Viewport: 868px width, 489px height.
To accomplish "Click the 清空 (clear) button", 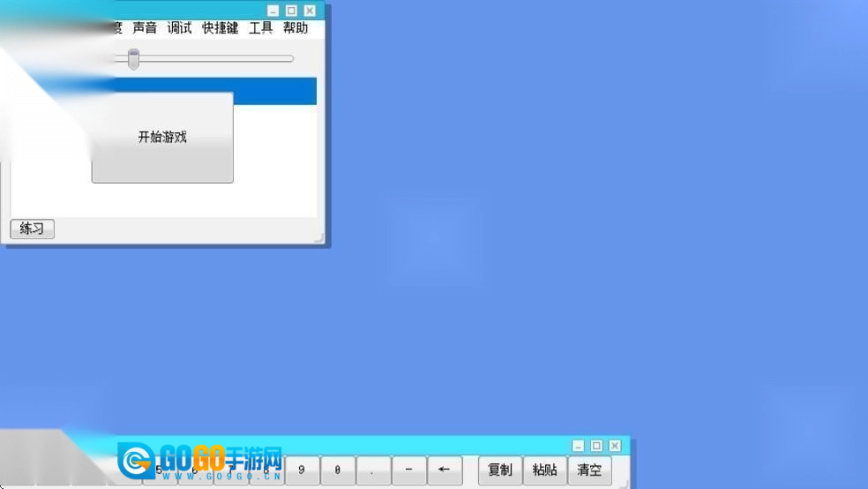I will coord(589,470).
